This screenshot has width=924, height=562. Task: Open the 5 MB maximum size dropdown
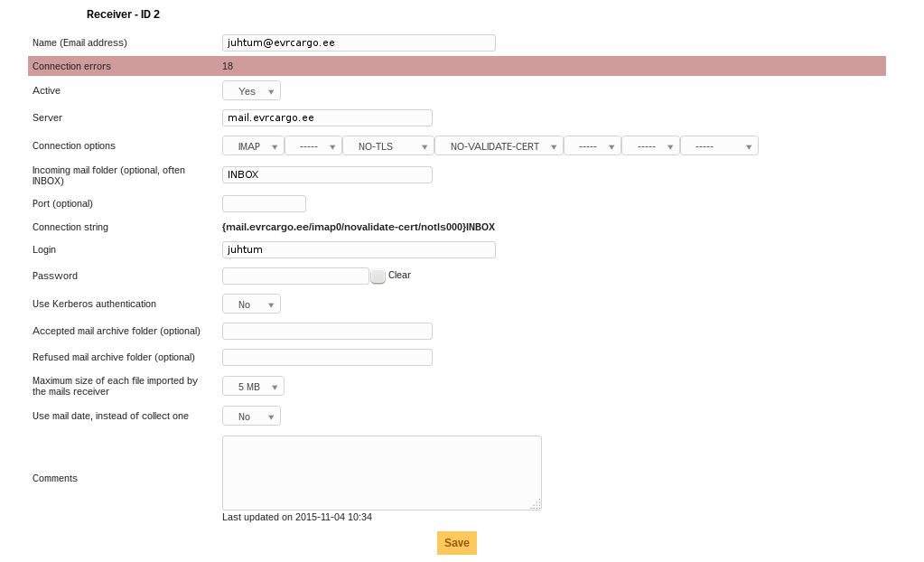tap(253, 387)
